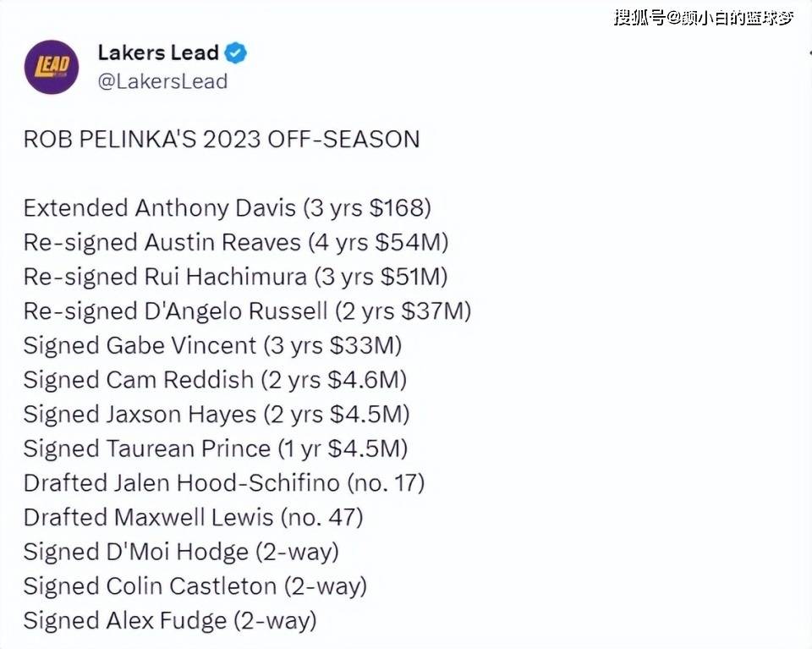Viewport: 812px width, 649px height.
Task: Click the Signed Colin Castleton line
Action: click(x=195, y=586)
